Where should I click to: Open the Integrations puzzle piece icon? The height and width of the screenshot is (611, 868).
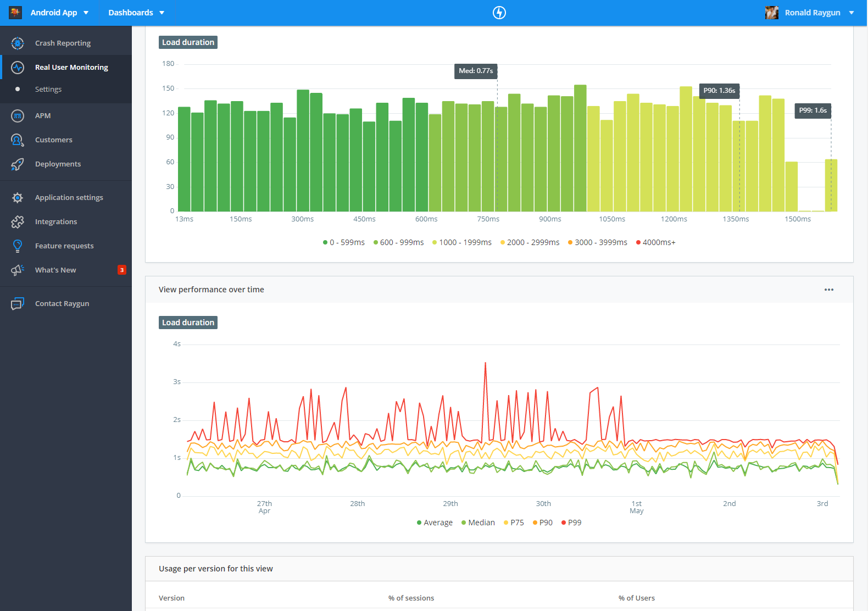[x=18, y=221]
